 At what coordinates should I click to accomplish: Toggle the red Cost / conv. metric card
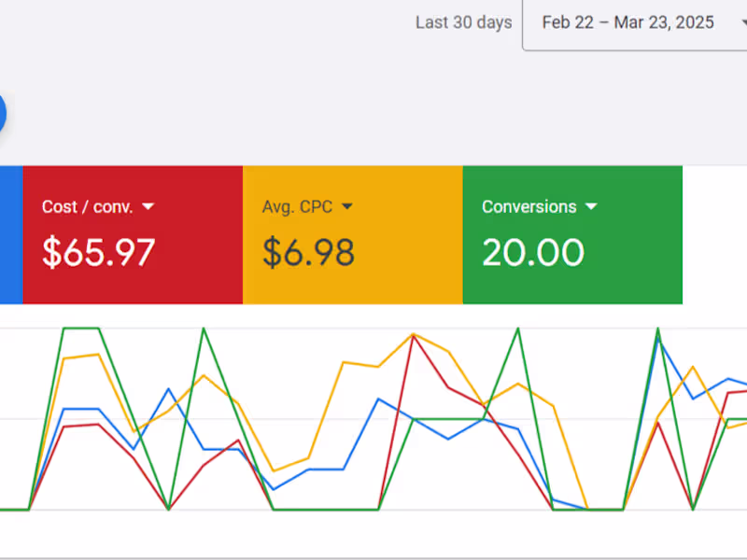(x=131, y=234)
